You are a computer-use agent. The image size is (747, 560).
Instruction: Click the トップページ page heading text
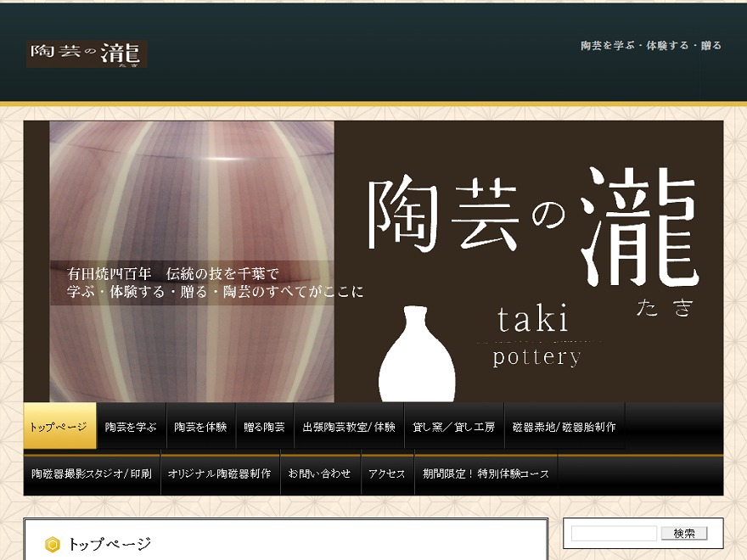[x=110, y=544]
